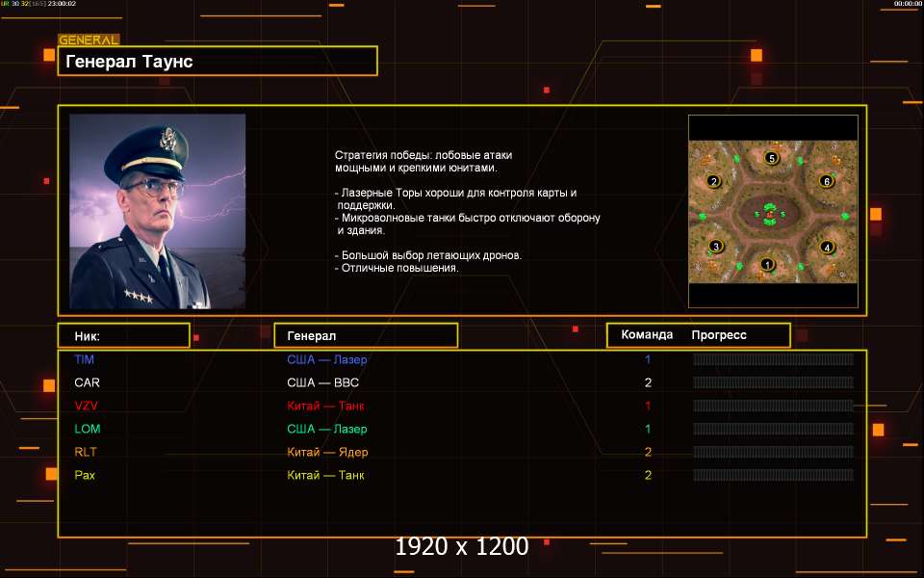Click team number 1 in VZV's row

coord(648,406)
